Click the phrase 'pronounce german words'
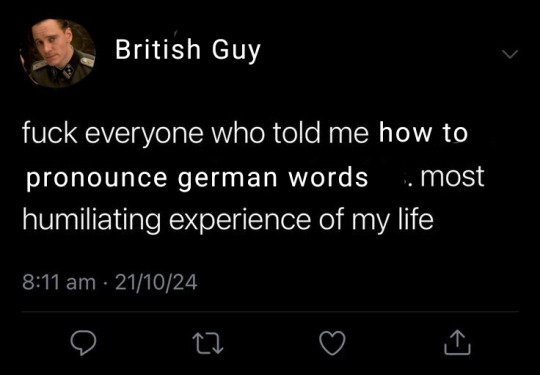This screenshot has width=540, height=375. point(197,178)
